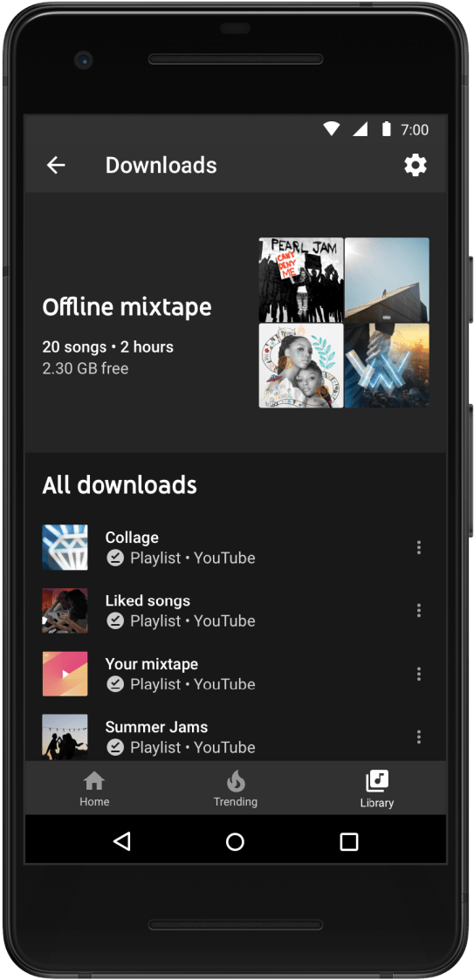Open the Summer Jams playlist title
Screen dimensions: 474x980
(156, 727)
